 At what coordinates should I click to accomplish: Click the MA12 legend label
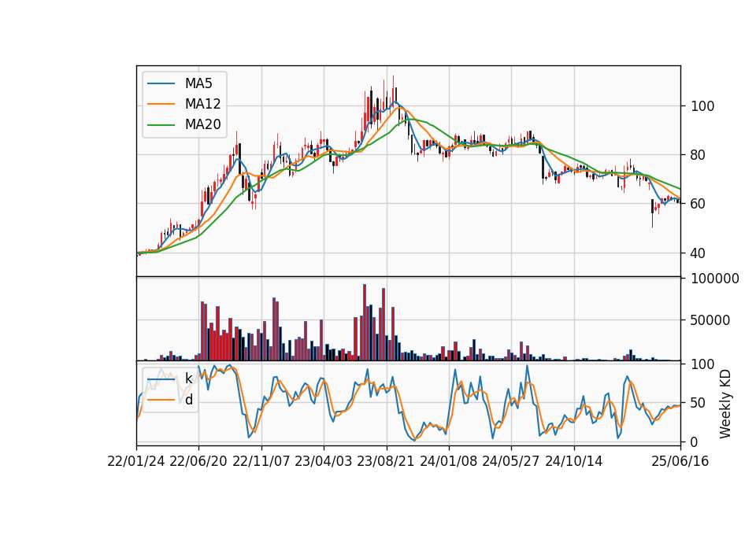[202, 104]
